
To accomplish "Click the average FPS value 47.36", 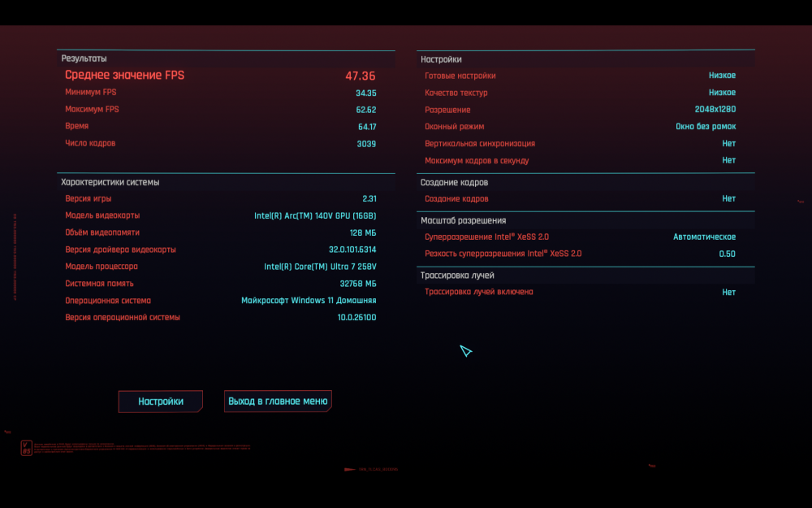I will [361, 76].
